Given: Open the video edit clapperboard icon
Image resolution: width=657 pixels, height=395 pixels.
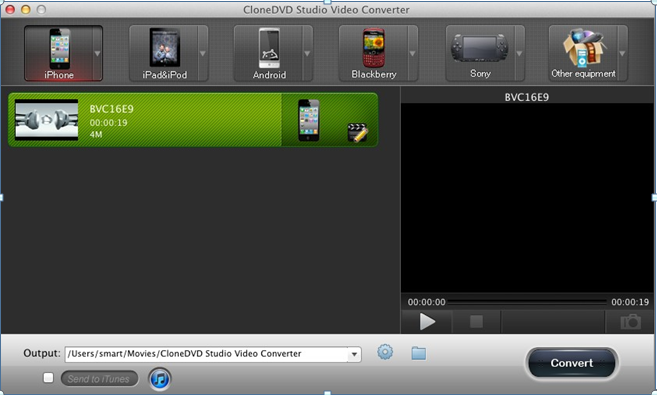Looking at the screenshot, I should (357, 133).
